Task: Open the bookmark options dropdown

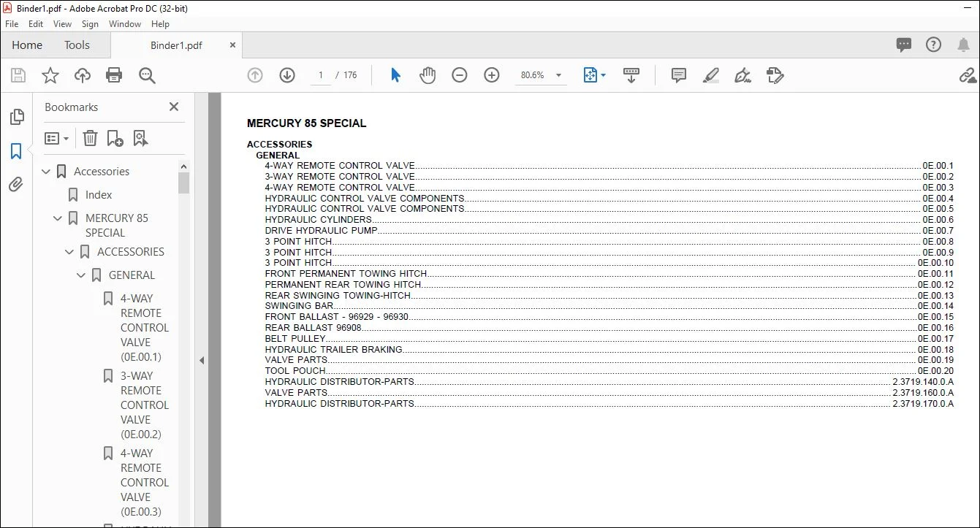Action: click(57, 138)
